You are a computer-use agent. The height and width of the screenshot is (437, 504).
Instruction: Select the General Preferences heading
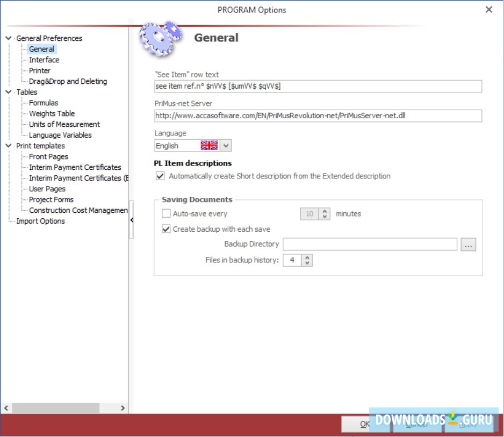[x=49, y=38]
